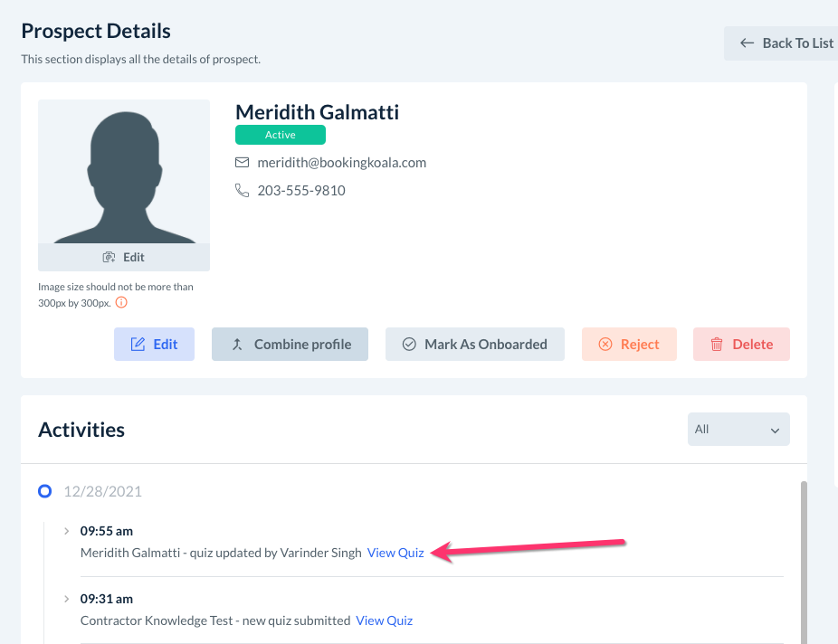Click the trash icon on Delete button

click(x=717, y=345)
